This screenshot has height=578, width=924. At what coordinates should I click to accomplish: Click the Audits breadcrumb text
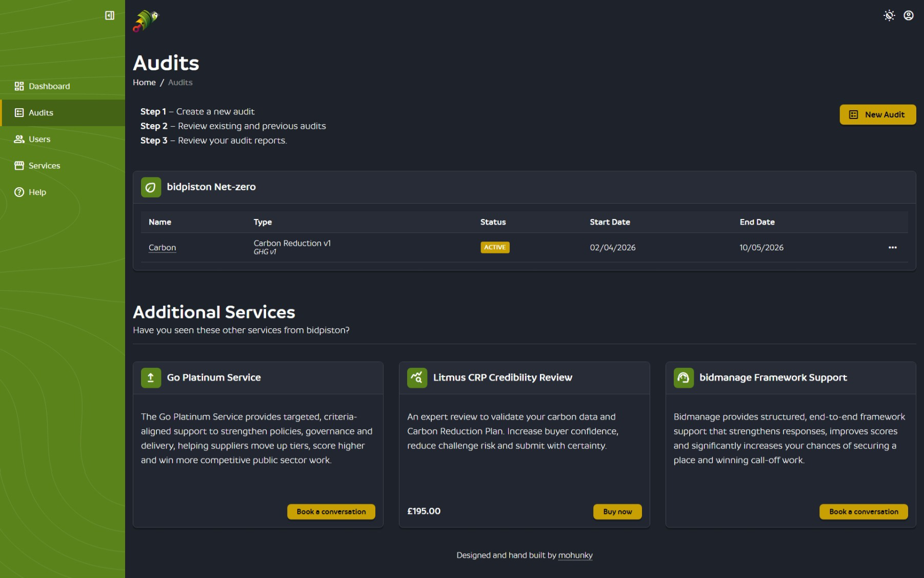(180, 83)
